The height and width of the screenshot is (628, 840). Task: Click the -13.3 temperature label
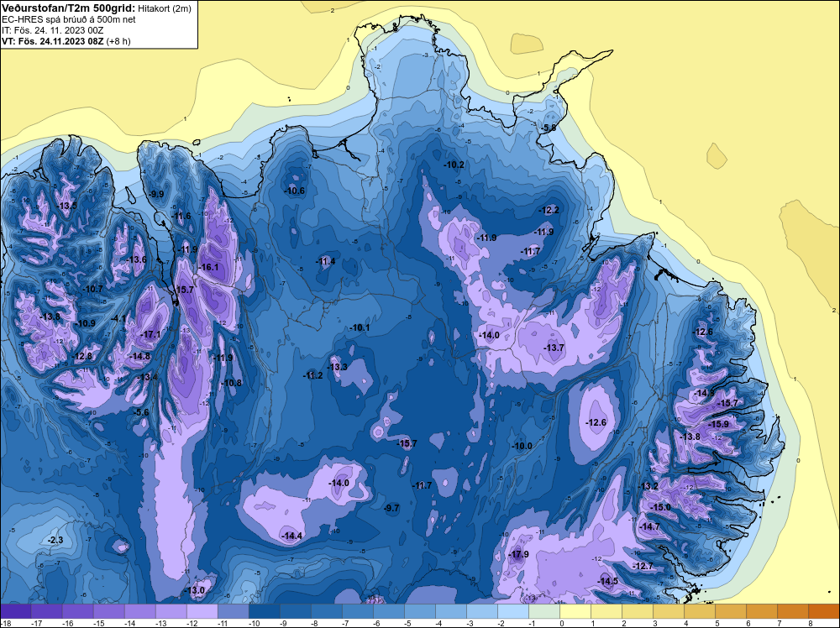(x=338, y=367)
